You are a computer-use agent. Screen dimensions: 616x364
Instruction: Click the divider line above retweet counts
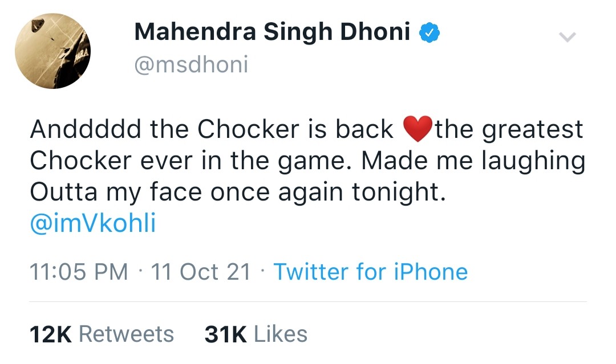(308, 302)
